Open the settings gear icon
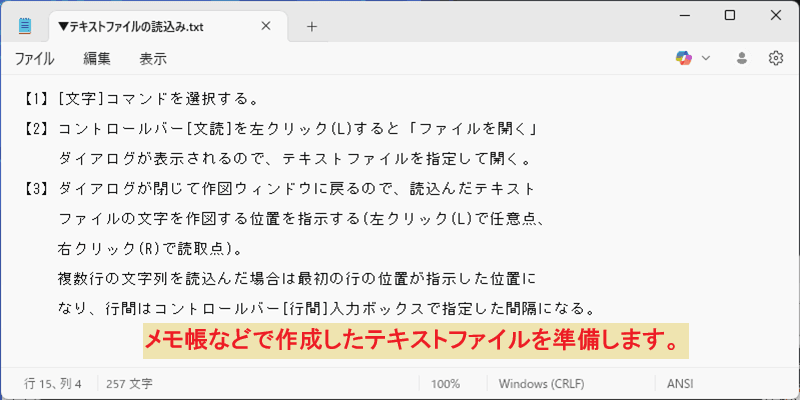Screen dimensions: 800x400 click(x=776, y=58)
